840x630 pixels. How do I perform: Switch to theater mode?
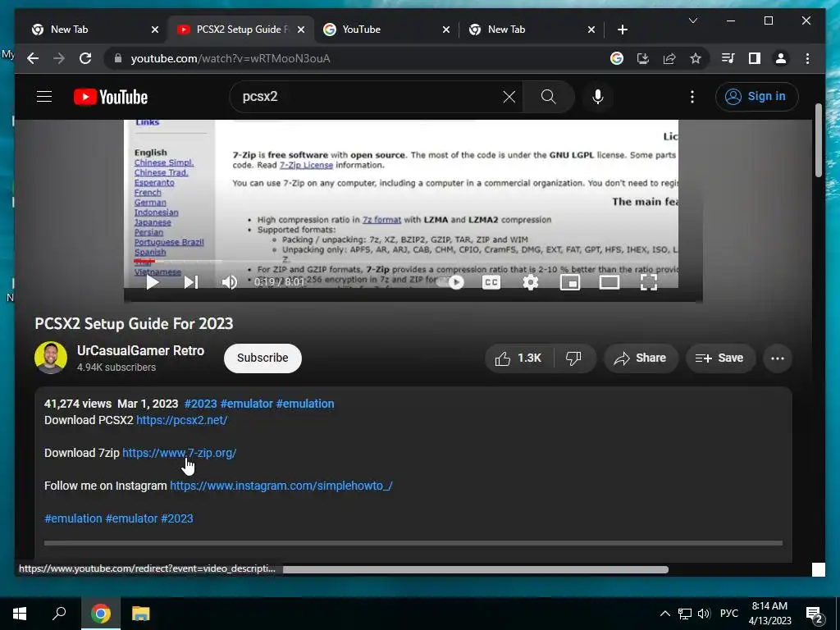[x=609, y=282]
